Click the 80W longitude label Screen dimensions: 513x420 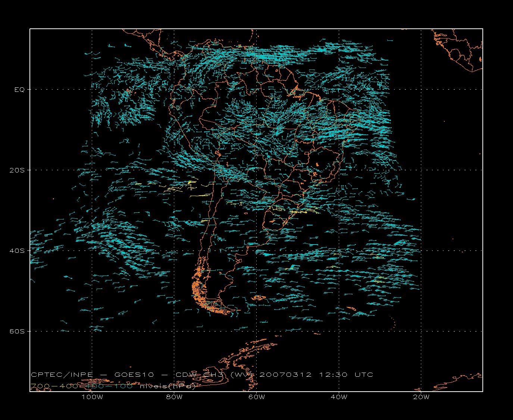click(174, 397)
